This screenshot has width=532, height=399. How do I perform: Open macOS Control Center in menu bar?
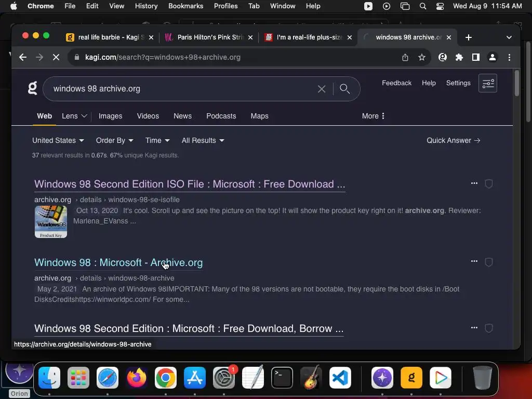click(440, 6)
